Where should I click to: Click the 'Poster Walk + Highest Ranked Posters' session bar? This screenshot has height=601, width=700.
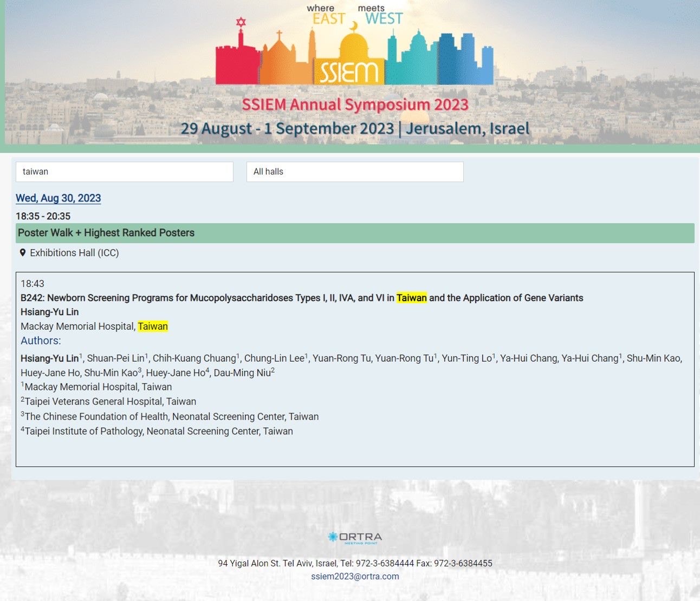pos(355,233)
